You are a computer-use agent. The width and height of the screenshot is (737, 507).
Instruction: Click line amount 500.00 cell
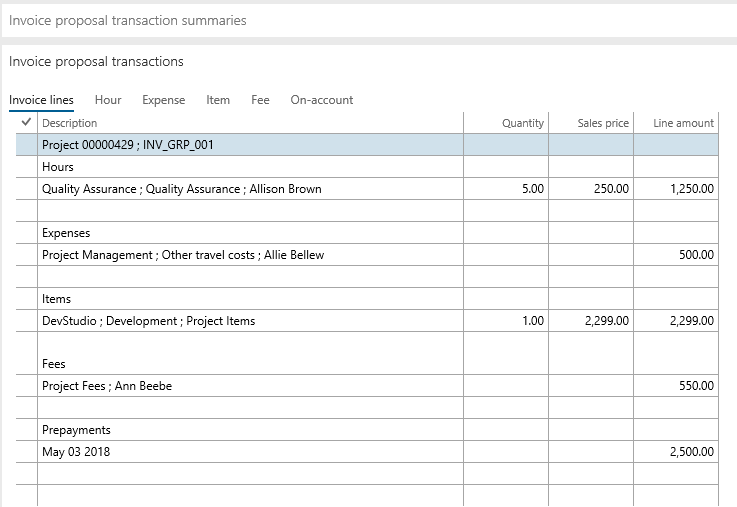(x=676, y=255)
